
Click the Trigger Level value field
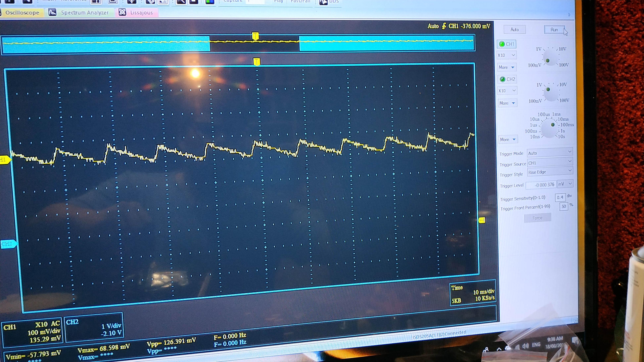coord(541,185)
